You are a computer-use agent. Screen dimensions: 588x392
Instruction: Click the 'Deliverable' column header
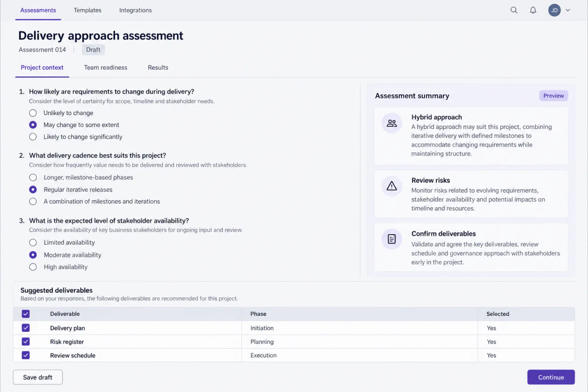(65, 314)
